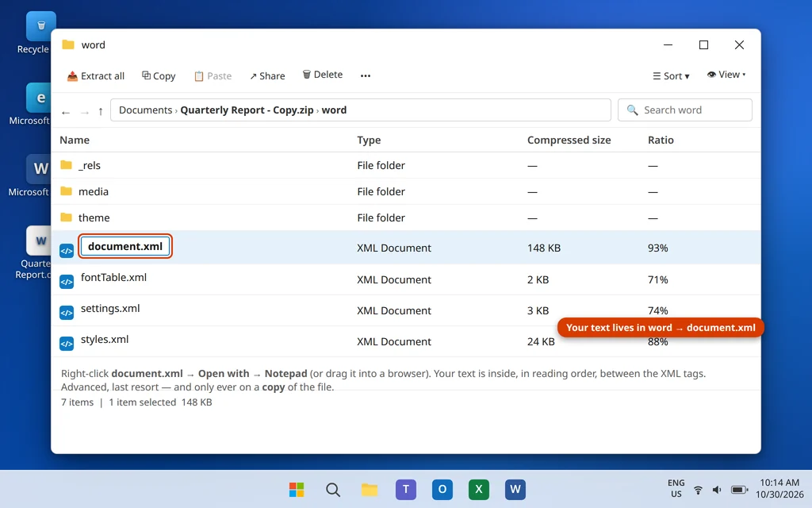Select the document.xml file name

tap(124, 246)
